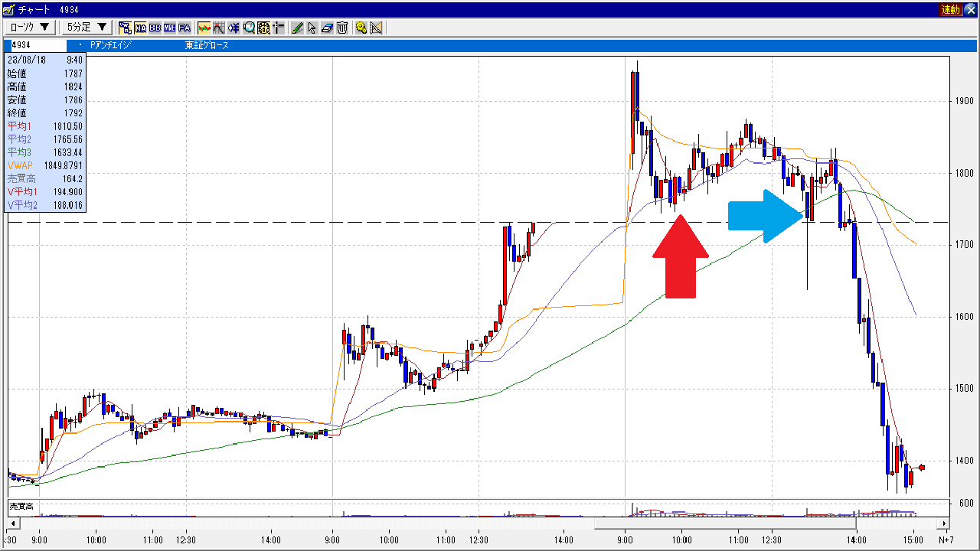The height and width of the screenshot is (551, 980).
Task: Click the red last-price marker on the chart
Action: 922,468
